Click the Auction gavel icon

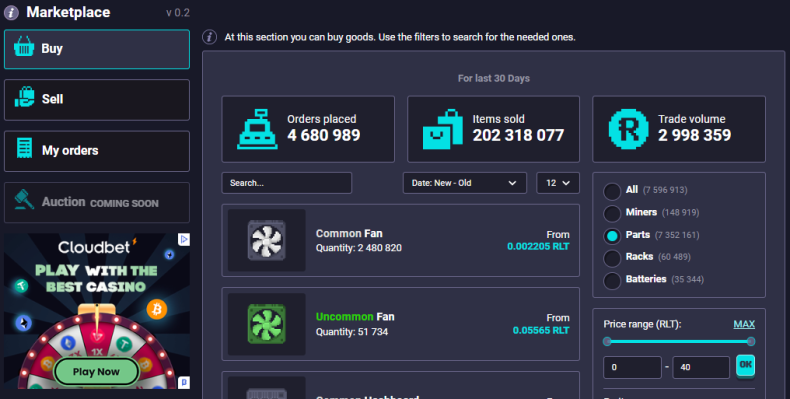point(24,200)
